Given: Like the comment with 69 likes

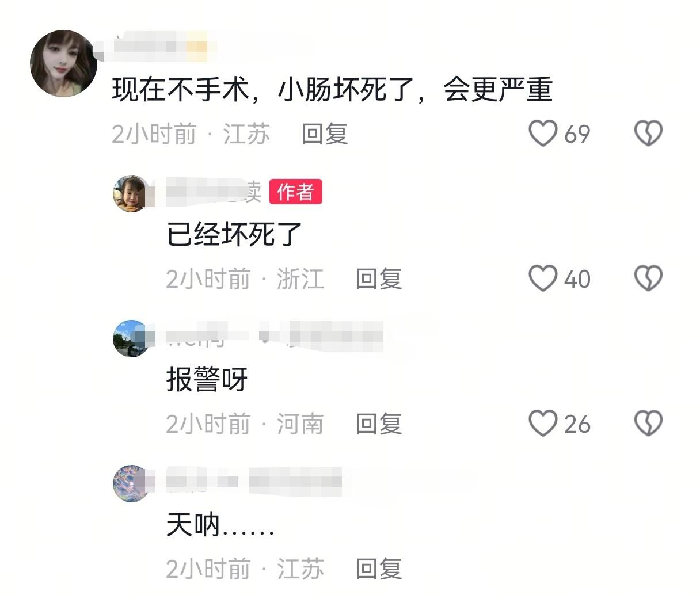Looking at the screenshot, I should [543, 134].
